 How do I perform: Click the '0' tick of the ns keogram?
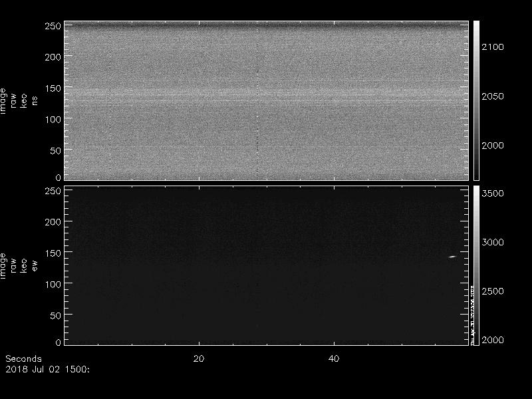click(59, 177)
